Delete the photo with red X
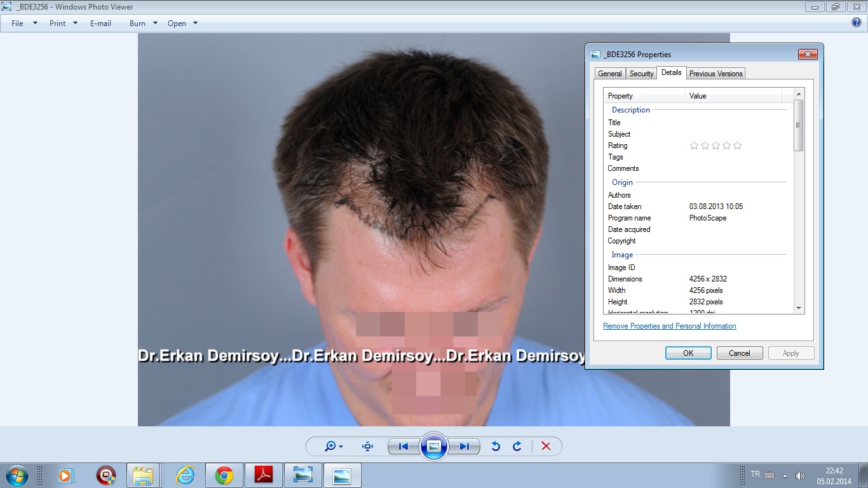The height and width of the screenshot is (488, 868). click(x=546, y=447)
